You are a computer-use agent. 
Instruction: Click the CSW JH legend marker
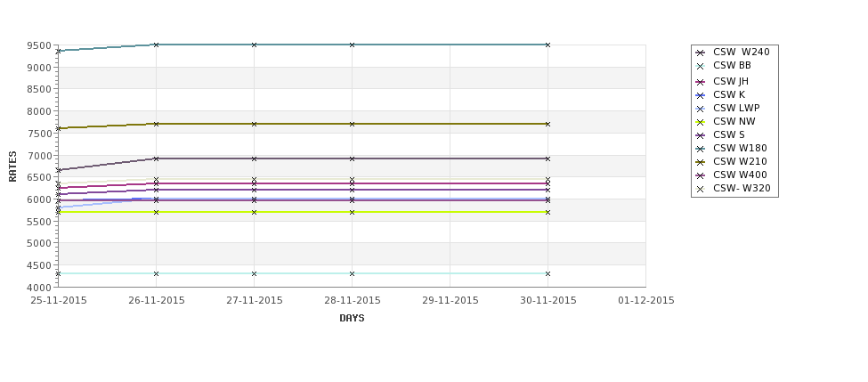(x=701, y=82)
